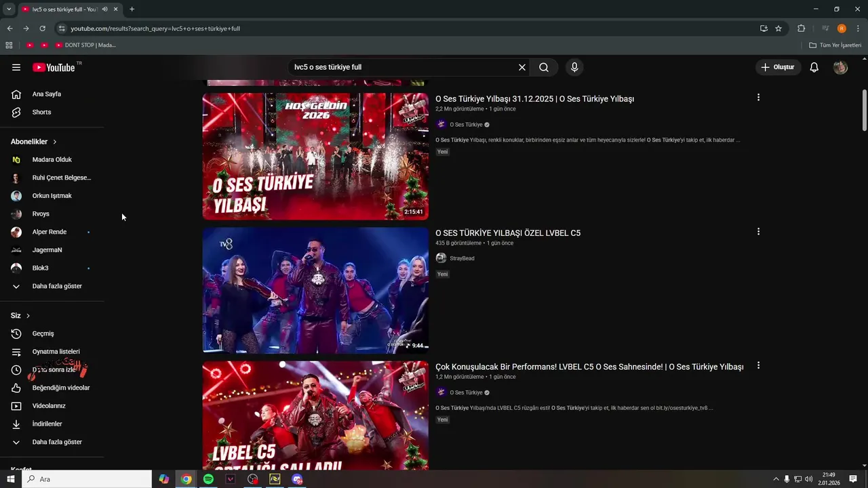Image resolution: width=868 pixels, height=488 pixels.
Task: Expand the Abonelikler section arrow
Action: pyautogui.click(x=54, y=142)
